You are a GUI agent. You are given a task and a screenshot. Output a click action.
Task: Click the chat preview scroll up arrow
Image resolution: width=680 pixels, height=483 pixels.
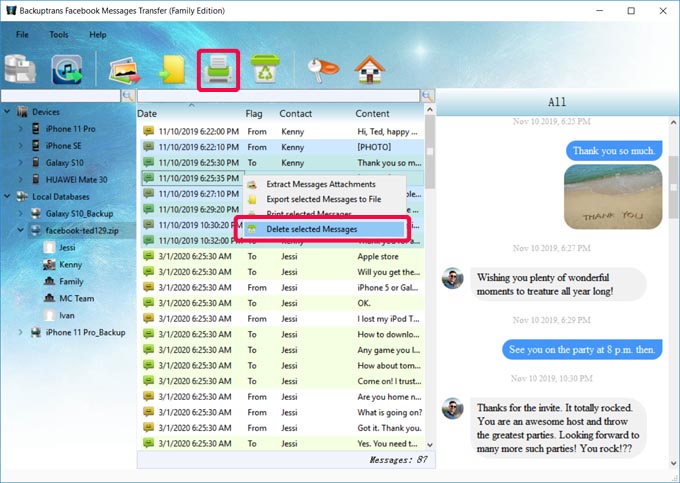[674, 123]
